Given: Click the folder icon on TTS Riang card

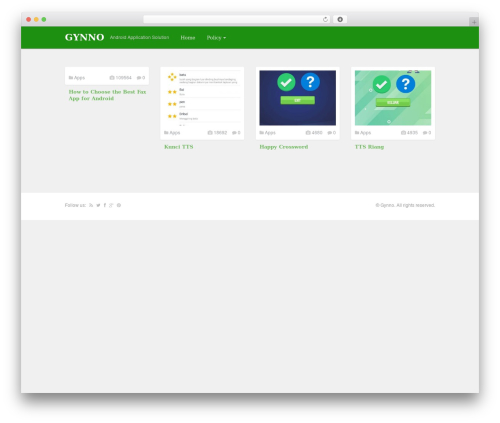Looking at the screenshot, I should [357, 133].
